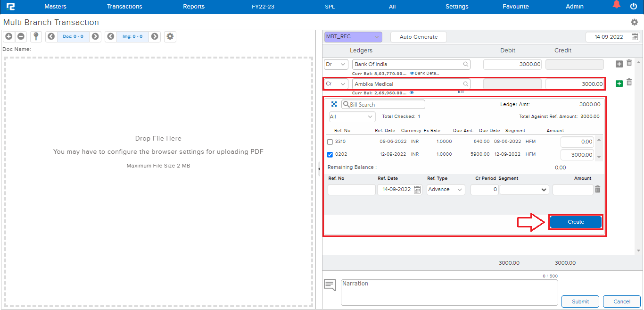Open the MBT_REC voucher type dropdown
Viewport: 644px width, 310px height.
(x=353, y=37)
